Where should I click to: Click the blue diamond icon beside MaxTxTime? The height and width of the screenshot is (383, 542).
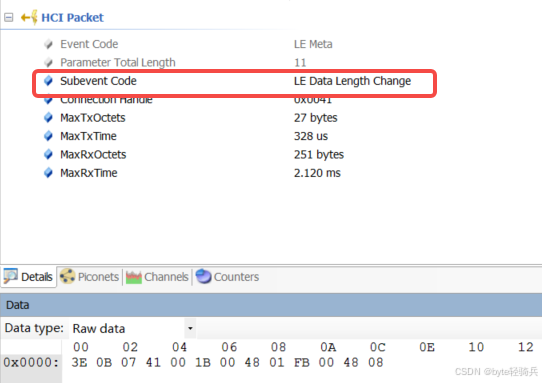pyautogui.click(x=48, y=136)
